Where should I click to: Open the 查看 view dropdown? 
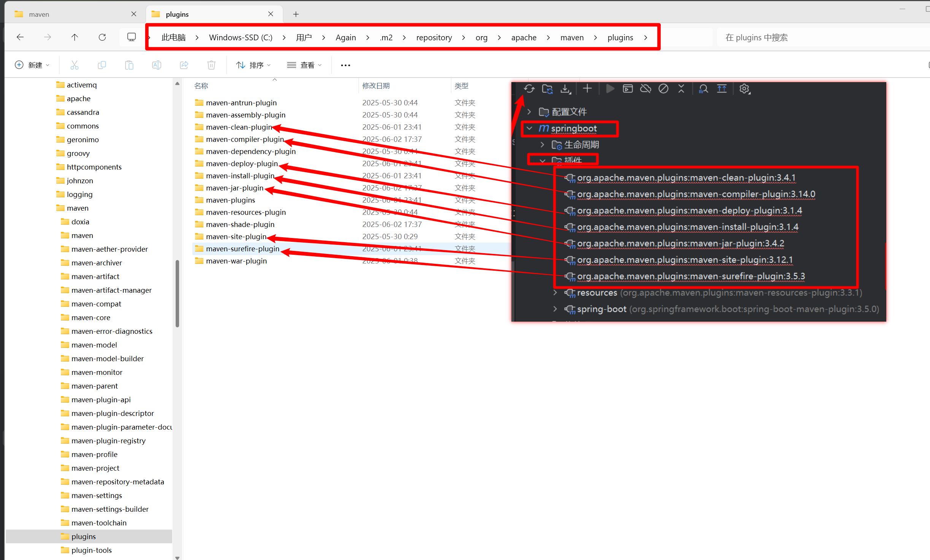304,65
